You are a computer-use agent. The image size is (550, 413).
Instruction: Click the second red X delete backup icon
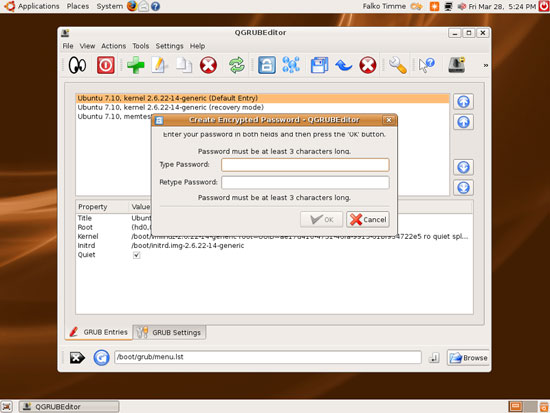click(x=368, y=65)
